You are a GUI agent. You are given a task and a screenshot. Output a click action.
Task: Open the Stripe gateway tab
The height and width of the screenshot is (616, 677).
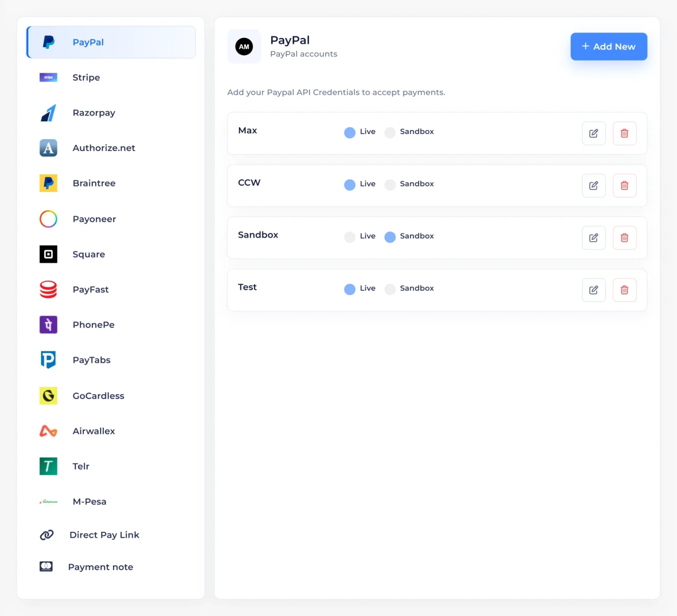(x=111, y=77)
